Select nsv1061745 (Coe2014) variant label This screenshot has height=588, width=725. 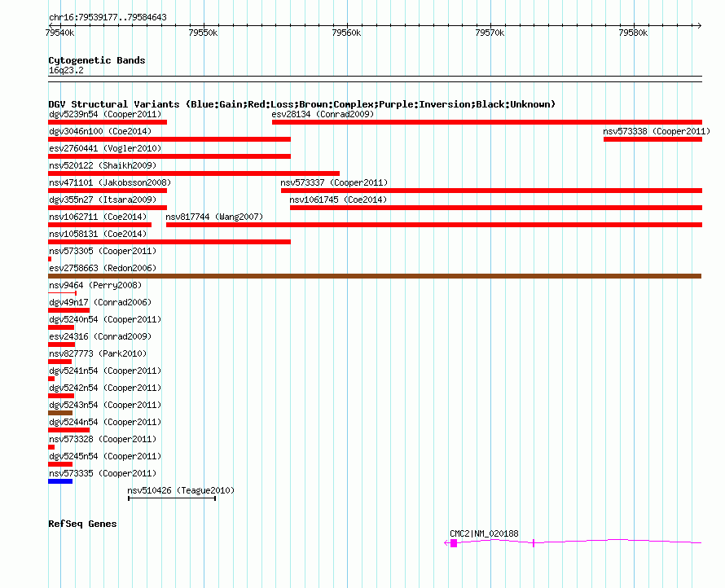[338, 200]
